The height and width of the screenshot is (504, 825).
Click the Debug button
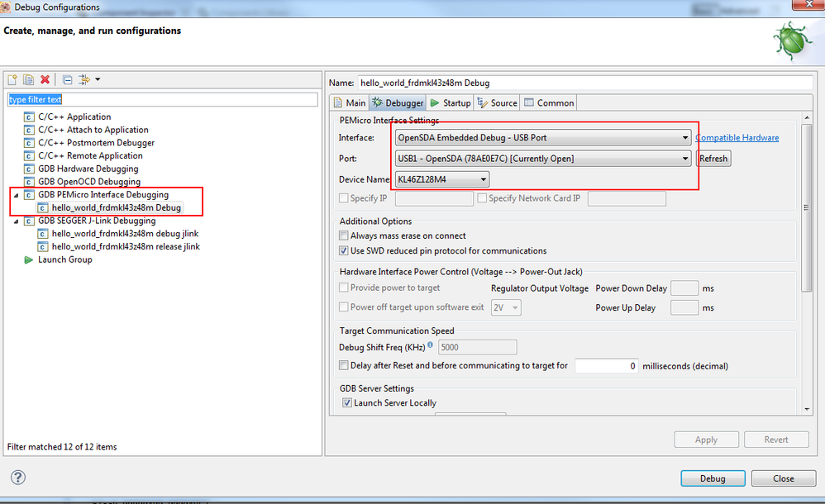point(713,478)
